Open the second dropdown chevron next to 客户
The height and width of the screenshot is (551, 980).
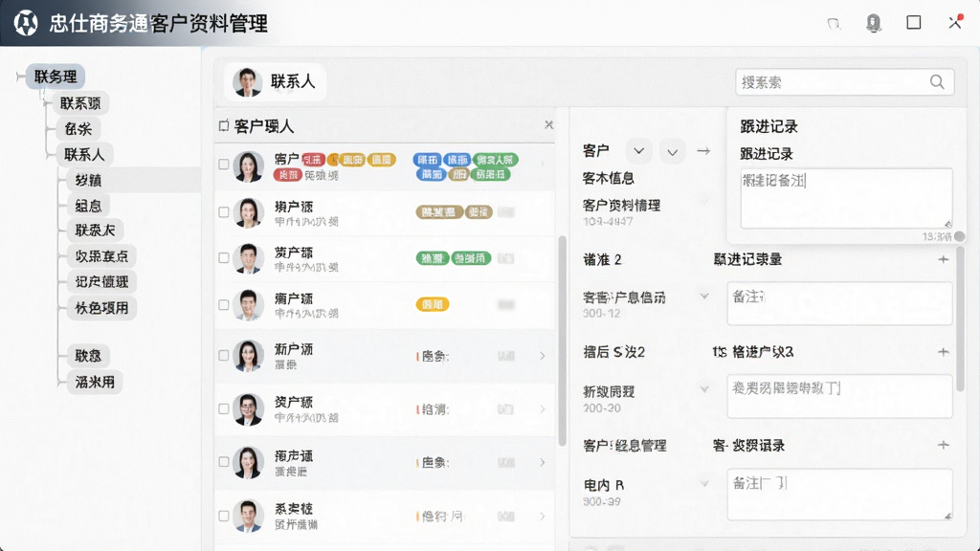pyautogui.click(x=673, y=152)
